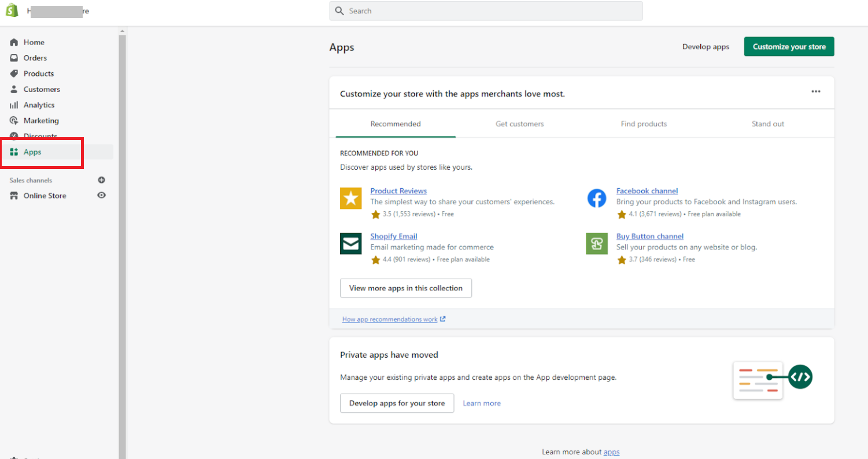Click the Apps grid icon

click(x=14, y=152)
